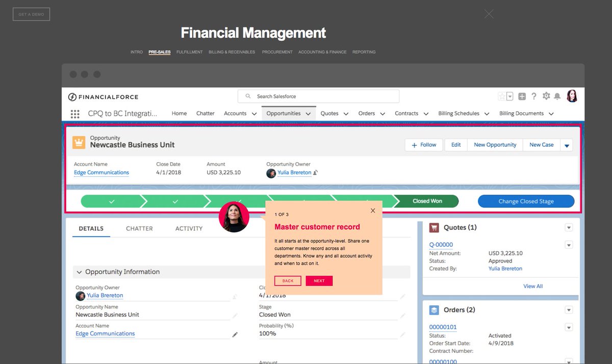Open the Q-00000 quote link
Screen dimensions: 612x364
click(441, 245)
